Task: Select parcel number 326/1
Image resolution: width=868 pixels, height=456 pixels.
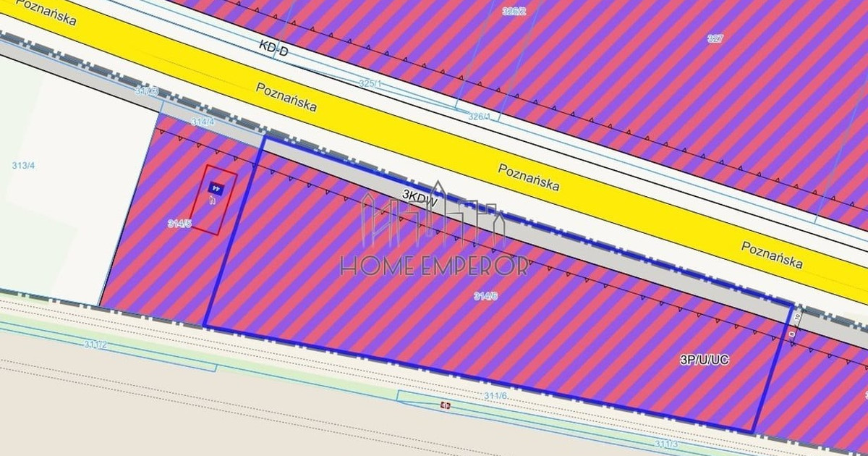Action: [480, 116]
